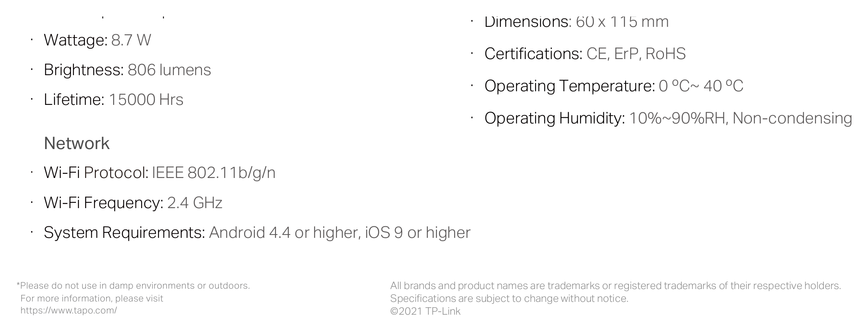This screenshot has width=868, height=332.
Task: Click the Operating Temperature specification
Action: [x=614, y=86]
